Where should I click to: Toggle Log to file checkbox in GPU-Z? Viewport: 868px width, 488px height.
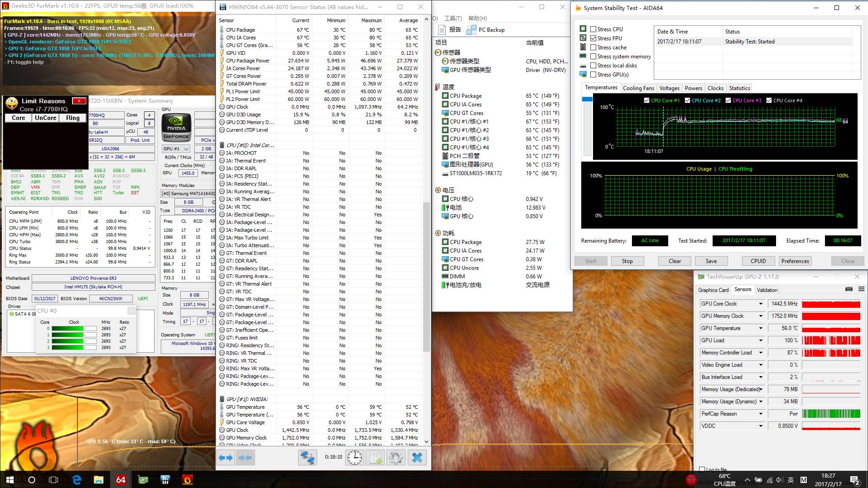702,469
